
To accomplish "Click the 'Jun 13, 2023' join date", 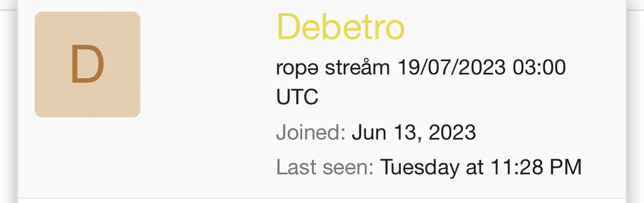I will [x=413, y=133].
